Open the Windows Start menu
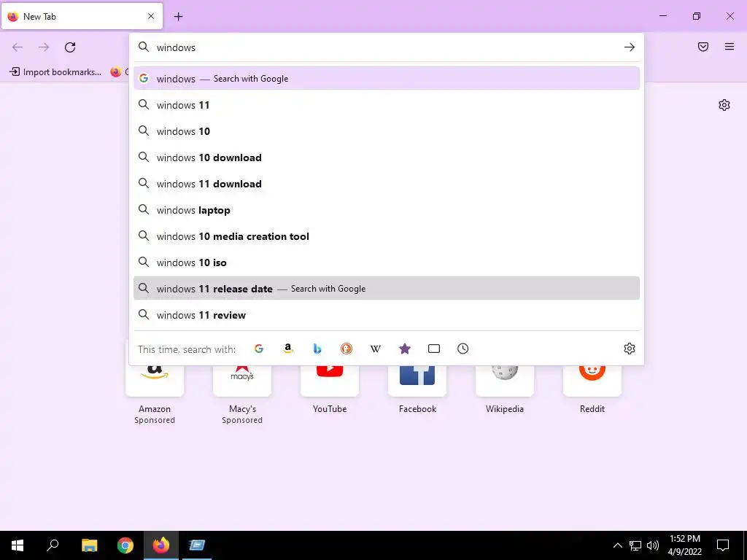Viewport: 747px width, 560px height. (18, 545)
